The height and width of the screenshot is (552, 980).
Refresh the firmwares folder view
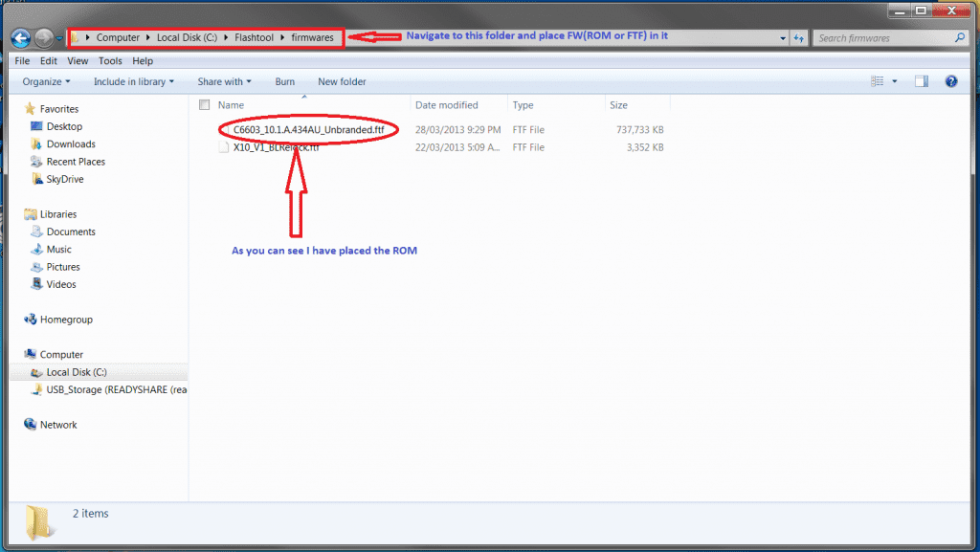(x=799, y=38)
